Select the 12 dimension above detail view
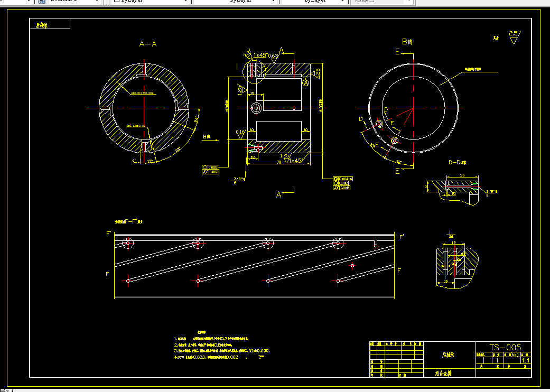 pyautogui.click(x=453, y=242)
